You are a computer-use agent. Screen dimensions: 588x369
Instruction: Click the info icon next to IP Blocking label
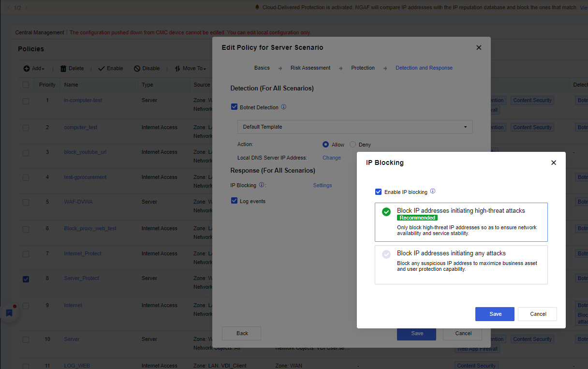262,185
